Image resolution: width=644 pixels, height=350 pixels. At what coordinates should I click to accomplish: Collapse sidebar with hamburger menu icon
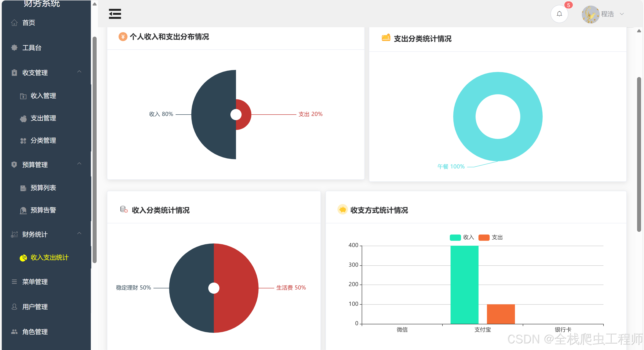pyautogui.click(x=115, y=14)
